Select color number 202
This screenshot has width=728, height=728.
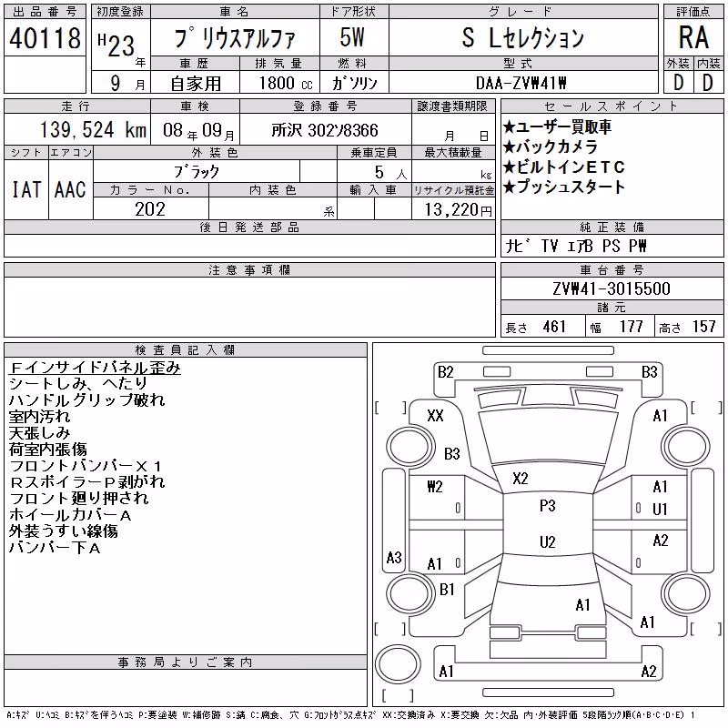(150, 209)
